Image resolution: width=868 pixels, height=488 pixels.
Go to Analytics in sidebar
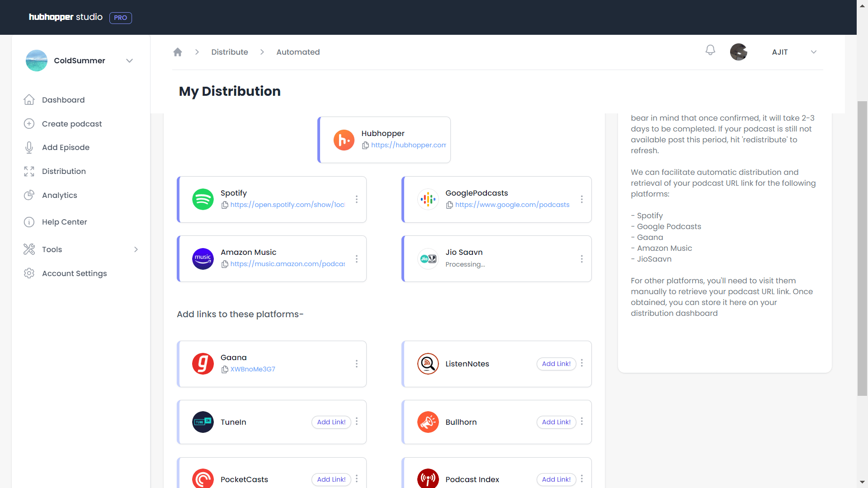tap(59, 195)
